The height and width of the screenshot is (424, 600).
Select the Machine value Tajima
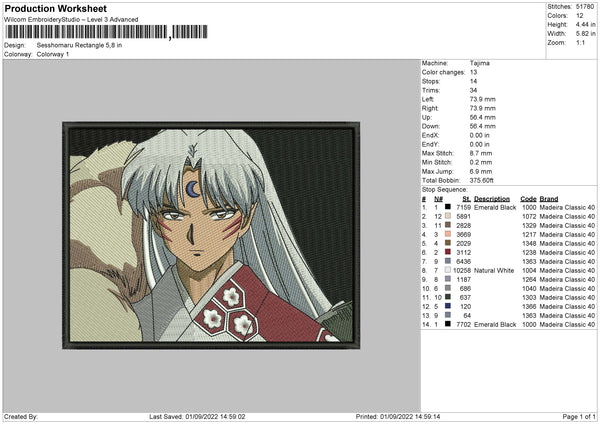tap(479, 63)
